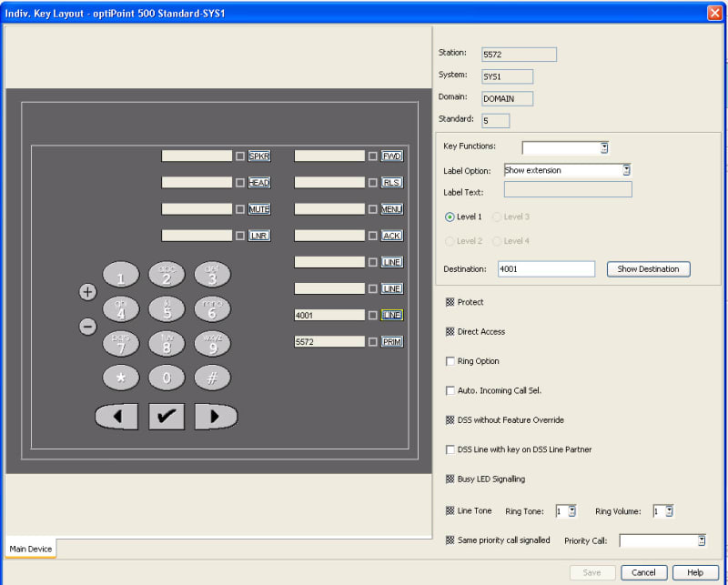Viewport: 728px width, 585px height.
Task: Select the RLS key on the phone
Action: click(x=392, y=183)
